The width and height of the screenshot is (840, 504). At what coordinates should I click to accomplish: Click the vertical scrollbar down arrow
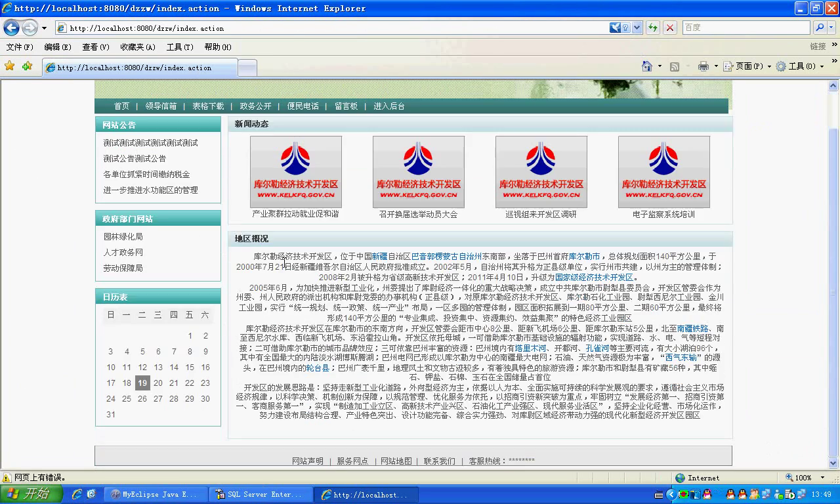[833, 464]
